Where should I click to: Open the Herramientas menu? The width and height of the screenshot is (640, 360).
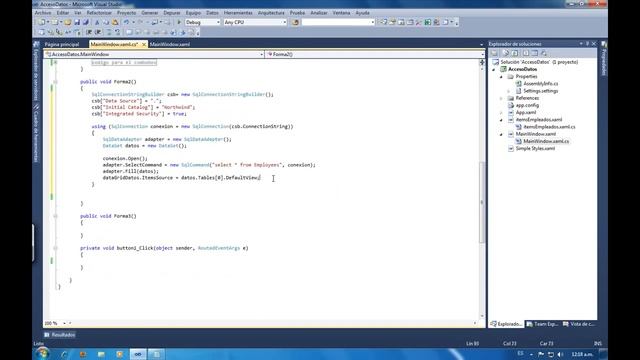point(238,13)
